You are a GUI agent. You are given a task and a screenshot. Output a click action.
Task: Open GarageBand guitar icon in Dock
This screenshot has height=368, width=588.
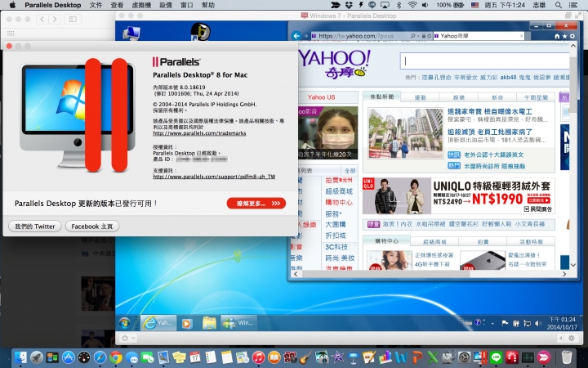[x=305, y=357]
